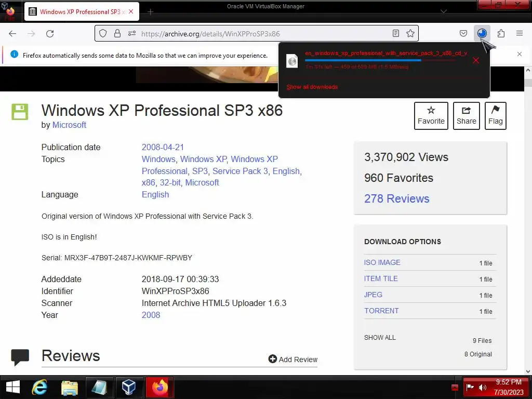
Task: Dismiss the Firefox data notification bar
Action: [x=520, y=54]
